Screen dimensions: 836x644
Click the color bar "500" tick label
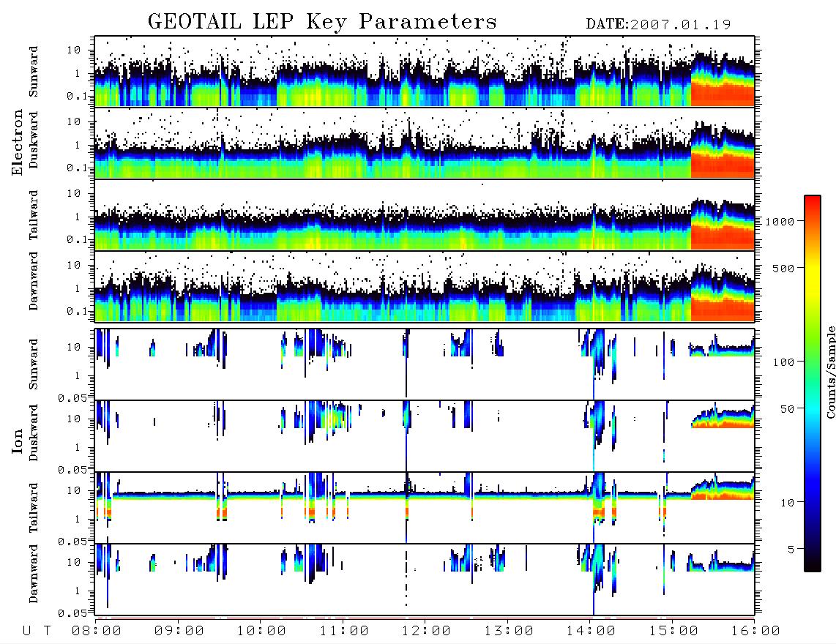coord(783,268)
